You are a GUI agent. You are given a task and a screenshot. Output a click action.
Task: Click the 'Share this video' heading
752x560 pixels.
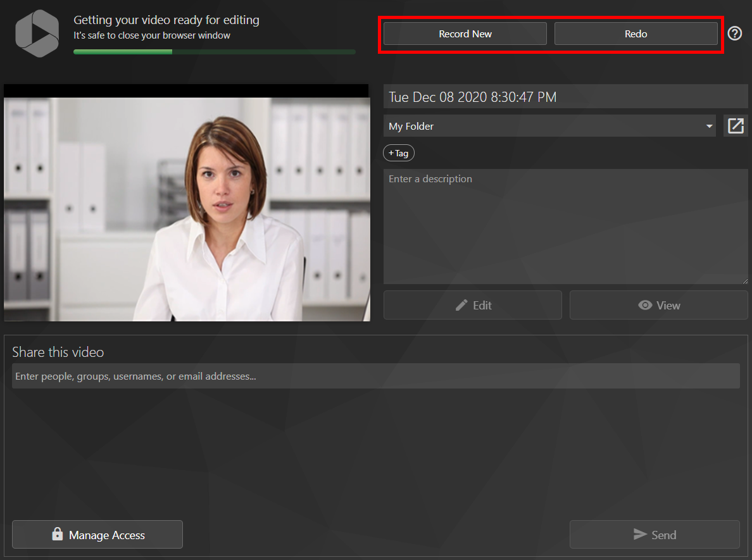58,352
